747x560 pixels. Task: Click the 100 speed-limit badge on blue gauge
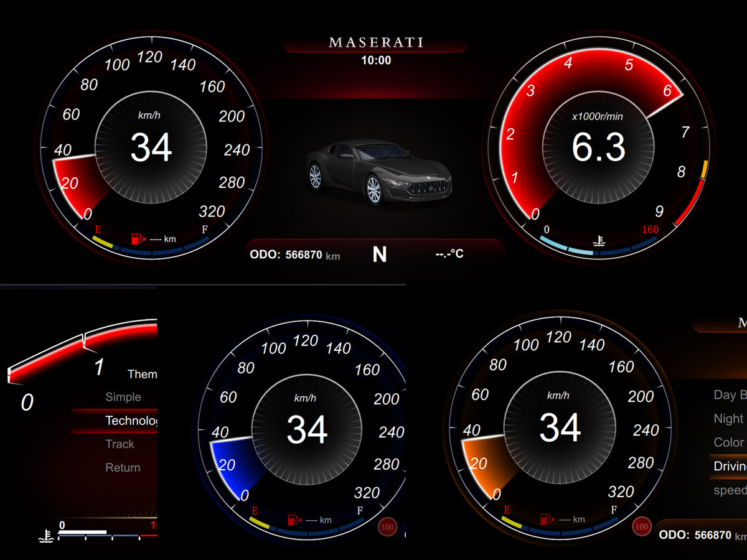(387, 527)
